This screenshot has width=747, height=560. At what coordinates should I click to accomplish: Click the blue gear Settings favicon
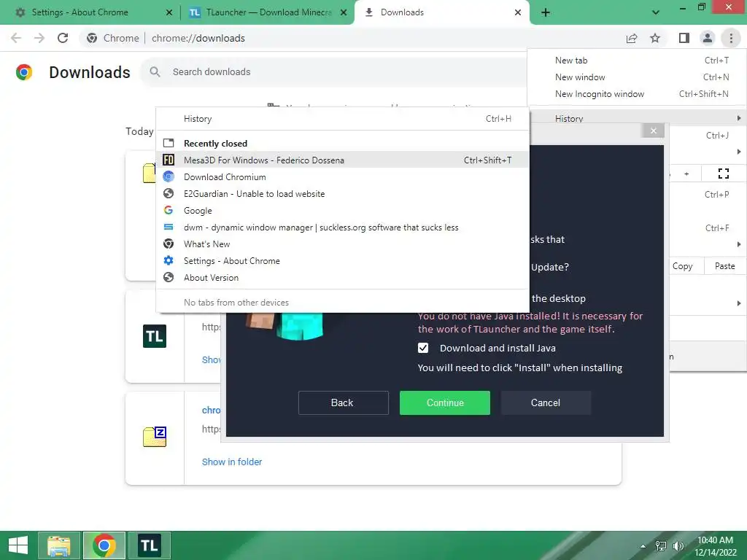[x=169, y=260]
